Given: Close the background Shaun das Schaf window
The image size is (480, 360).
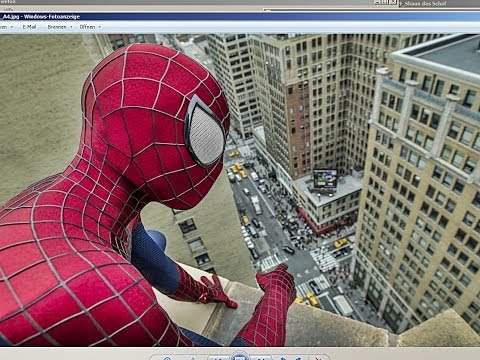Looking at the screenshot, I should click(393, 2).
